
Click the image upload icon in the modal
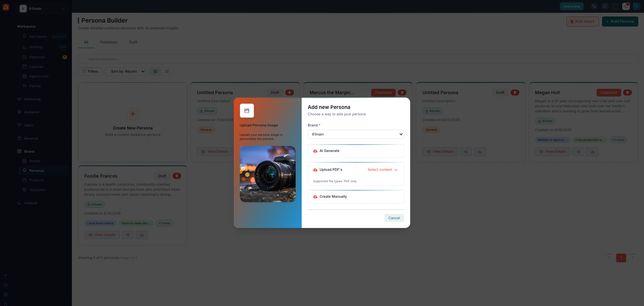(247, 111)
